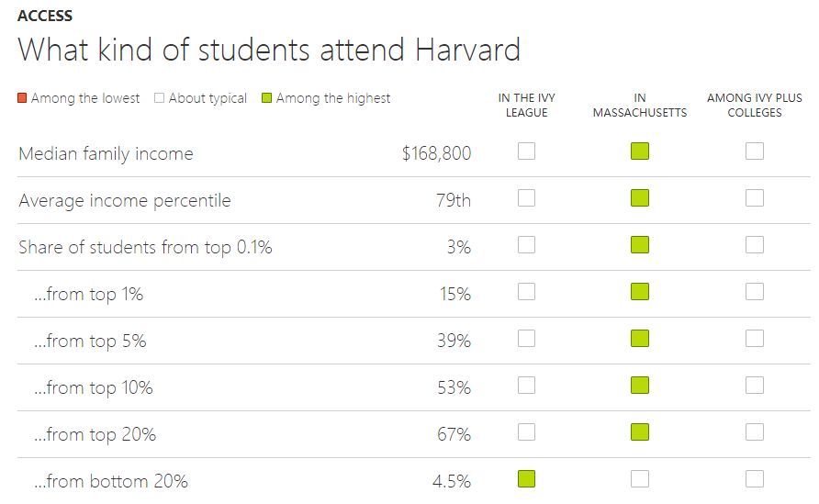819x504 pixels.
Task: Select the green 'Among the highest' legend swatch
Action: tap(267, 98)
